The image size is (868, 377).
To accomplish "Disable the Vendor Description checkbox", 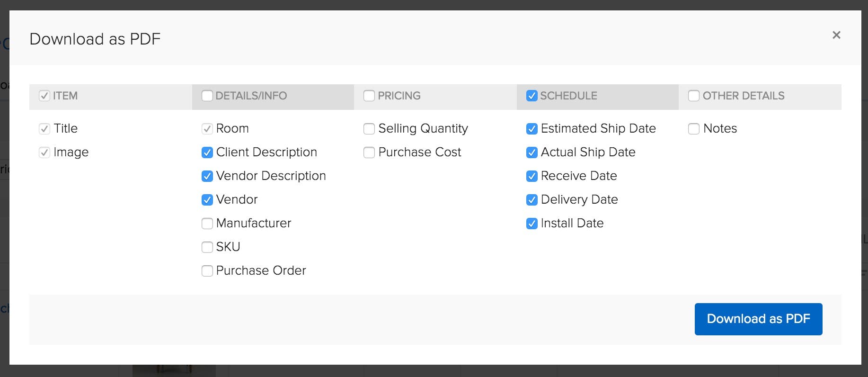I will (x=207, y=176).
